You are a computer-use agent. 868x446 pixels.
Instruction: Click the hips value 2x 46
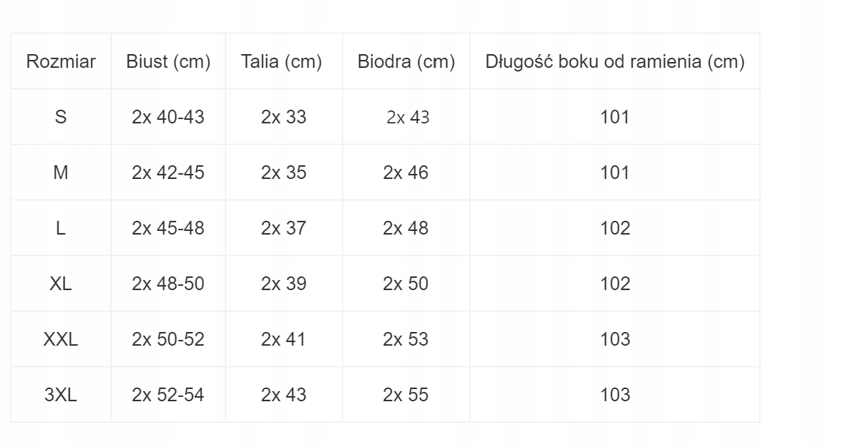point(406,172)
